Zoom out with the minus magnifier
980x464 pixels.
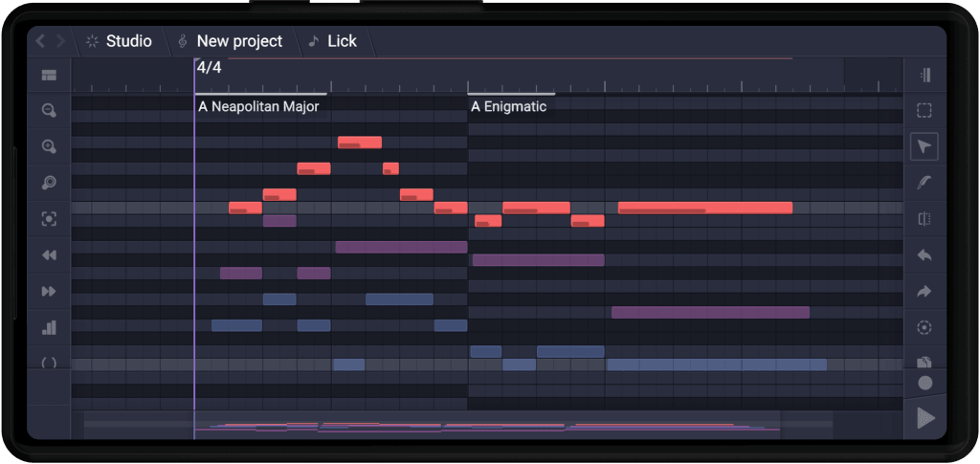pos(49,111)
